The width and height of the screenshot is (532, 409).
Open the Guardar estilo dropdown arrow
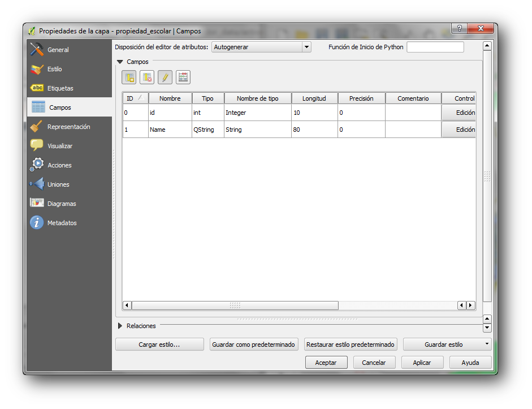[x=487, y=344]
